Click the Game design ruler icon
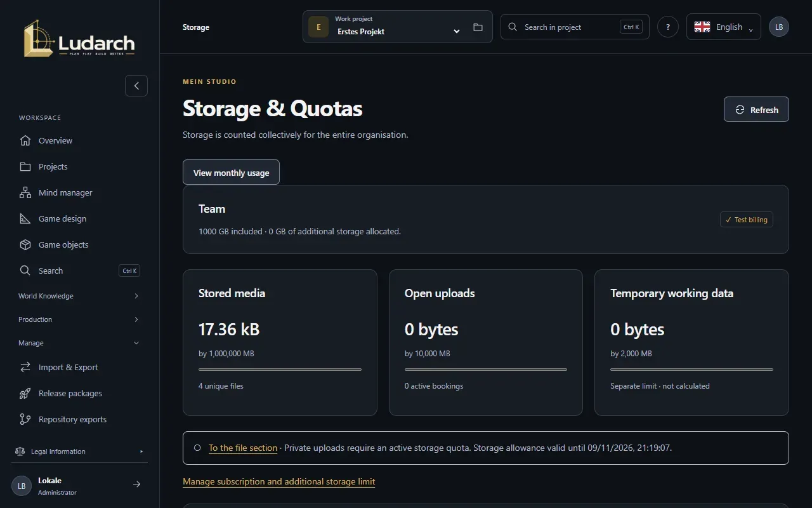 point(25,218)
